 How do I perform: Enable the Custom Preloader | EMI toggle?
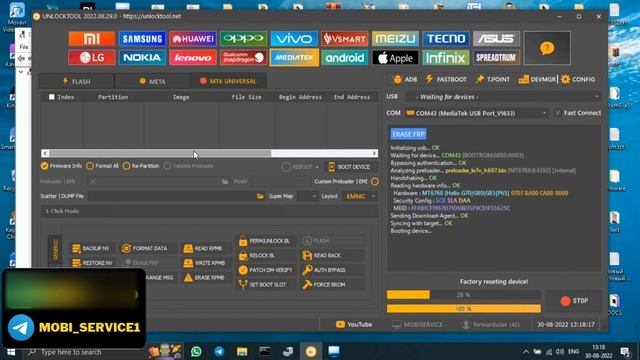375,182
